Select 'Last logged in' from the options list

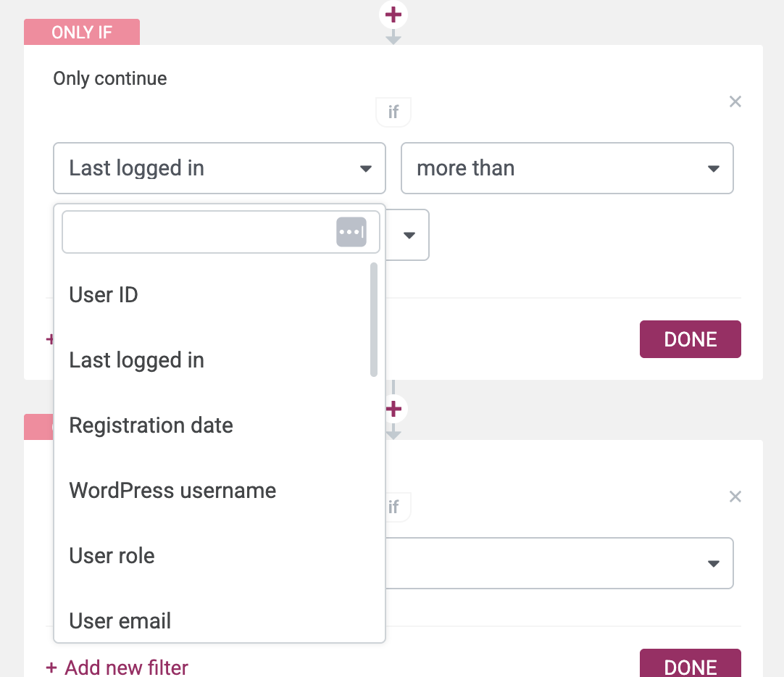(136, 360)
